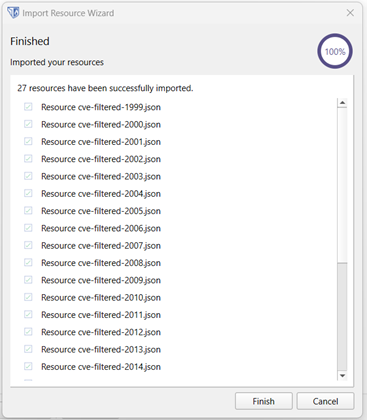Close the Import Resource Wizard window
Viewport: 367px width, 420px height.
pyautogui.click(x=350, y=13)
